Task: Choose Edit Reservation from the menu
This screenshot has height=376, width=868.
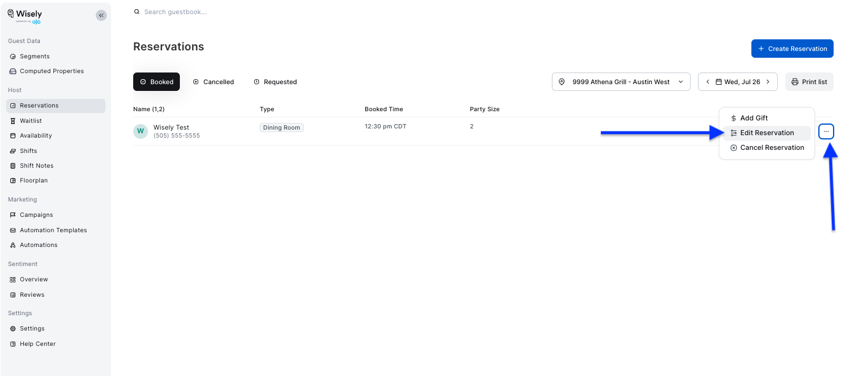Action: click(x=767, y=133)
